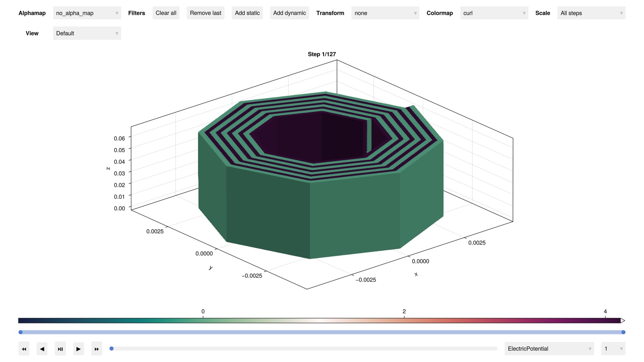Jump to the last step (fast-forward icon)

97,349
